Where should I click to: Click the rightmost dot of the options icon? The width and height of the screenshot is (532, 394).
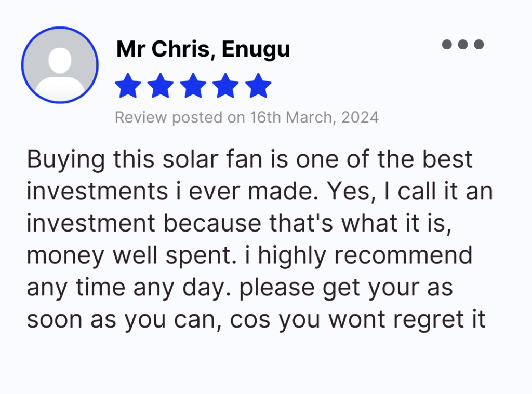(478, 45)
